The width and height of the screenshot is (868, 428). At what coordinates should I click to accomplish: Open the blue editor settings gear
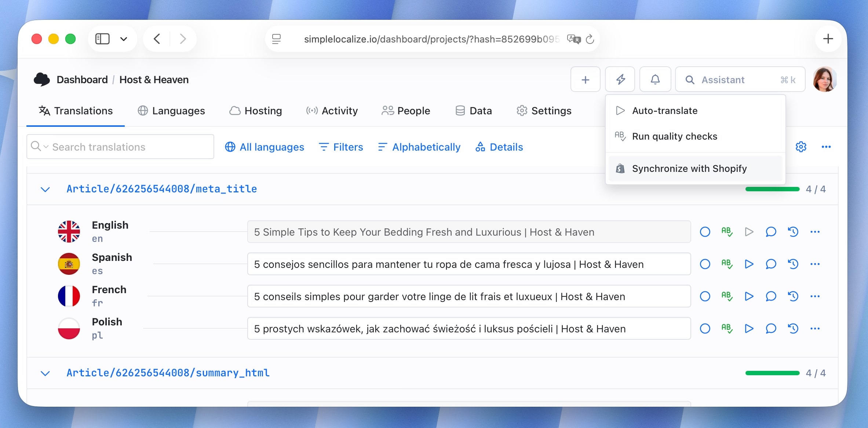click(x=800, y=147)
